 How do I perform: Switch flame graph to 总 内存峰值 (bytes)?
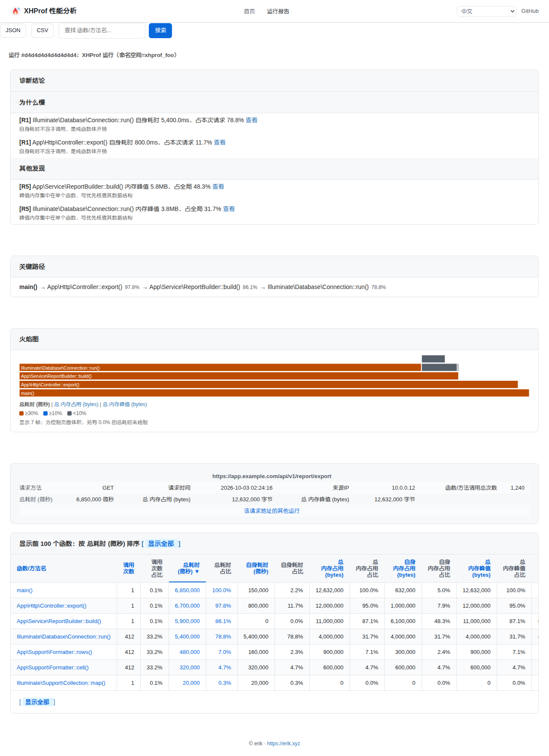(125, 404)
